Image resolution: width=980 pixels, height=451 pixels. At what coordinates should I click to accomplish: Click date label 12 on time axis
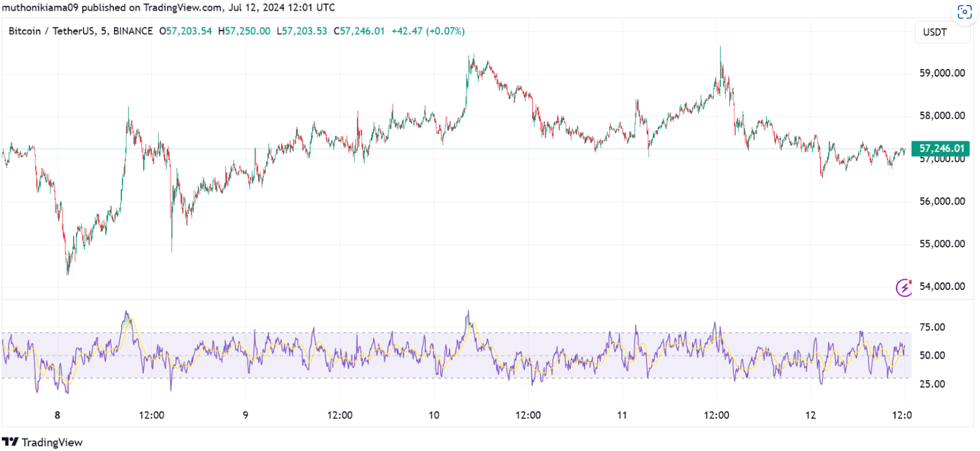(810, 415)
